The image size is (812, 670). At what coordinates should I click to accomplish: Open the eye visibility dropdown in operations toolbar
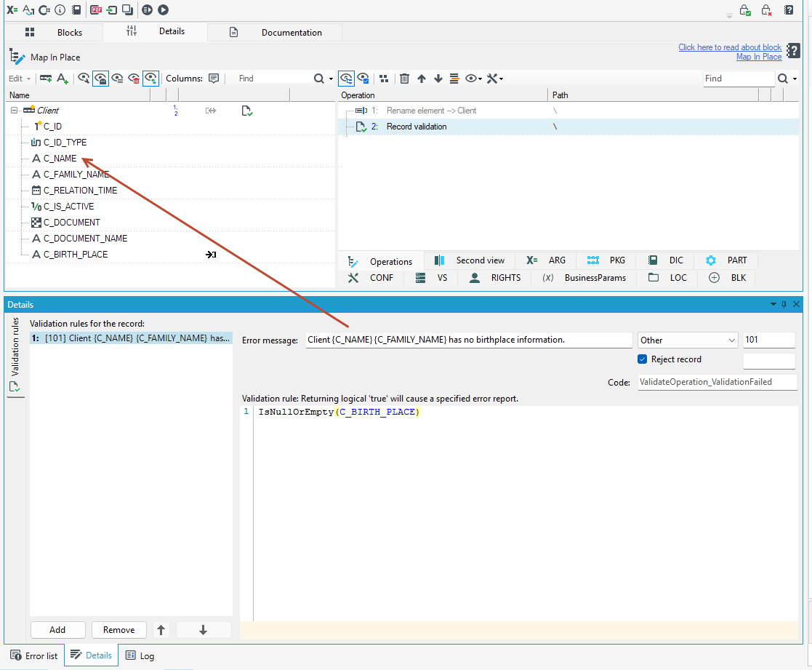[x=473, y=79]
